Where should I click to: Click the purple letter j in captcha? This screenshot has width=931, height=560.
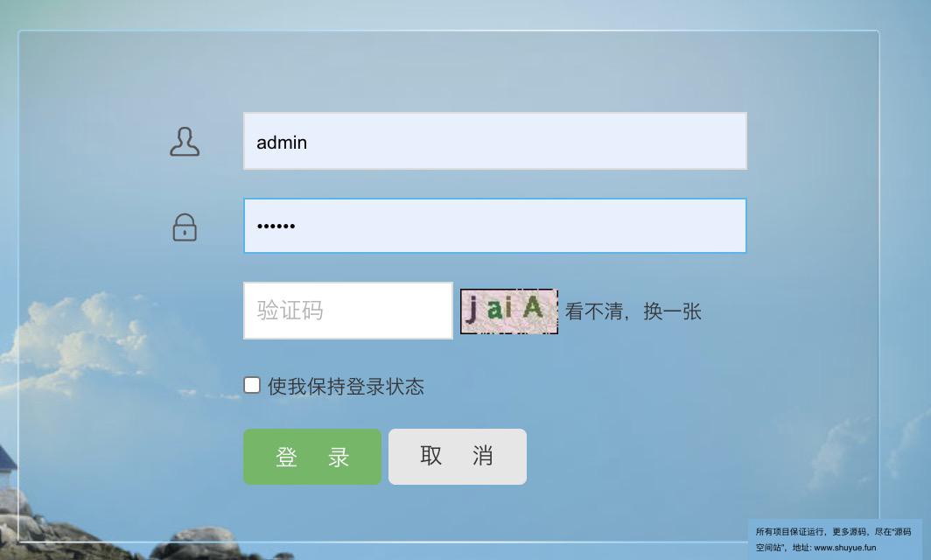tap(472, 310)
